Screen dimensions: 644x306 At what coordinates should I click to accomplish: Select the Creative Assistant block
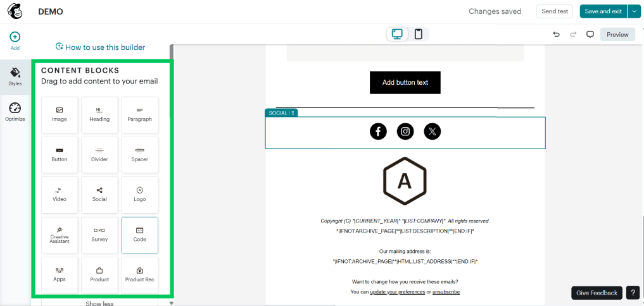60,235
